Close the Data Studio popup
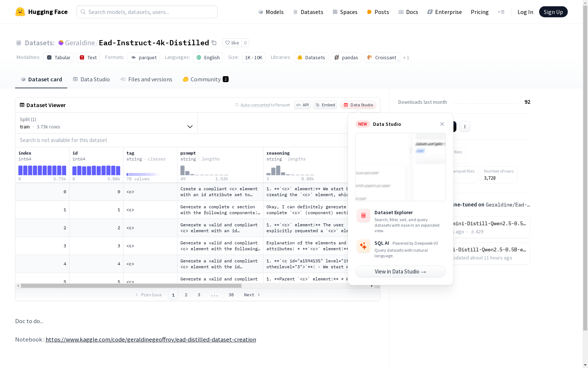This screenshot has width=588, height=368. [x=442, y=124]
